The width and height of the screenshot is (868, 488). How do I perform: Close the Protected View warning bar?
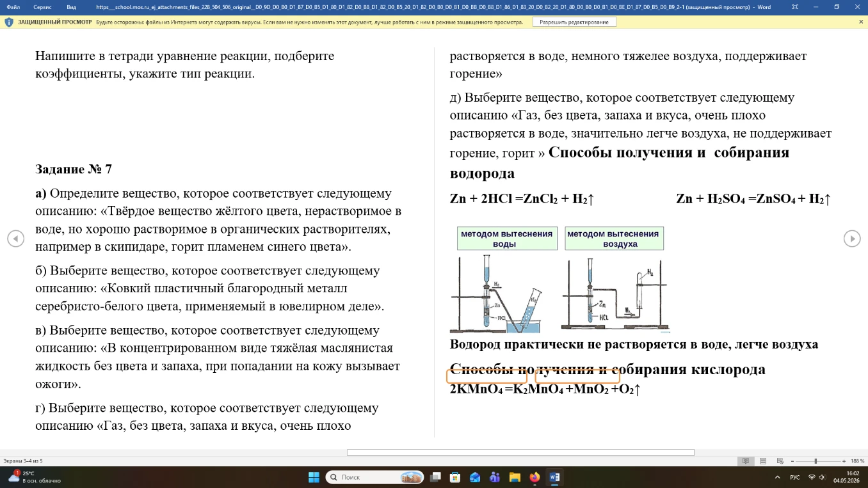tap(861, 22)
